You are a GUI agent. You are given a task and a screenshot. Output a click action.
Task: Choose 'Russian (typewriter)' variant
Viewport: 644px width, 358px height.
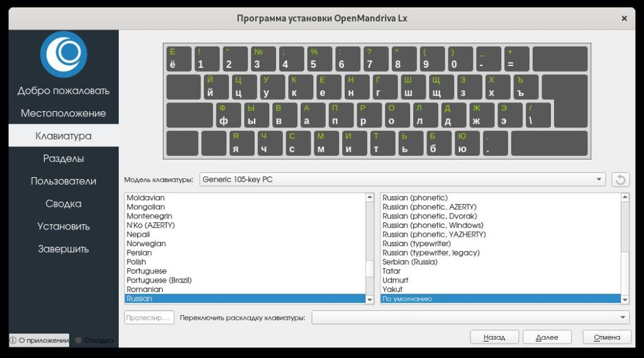coord(501,243)
